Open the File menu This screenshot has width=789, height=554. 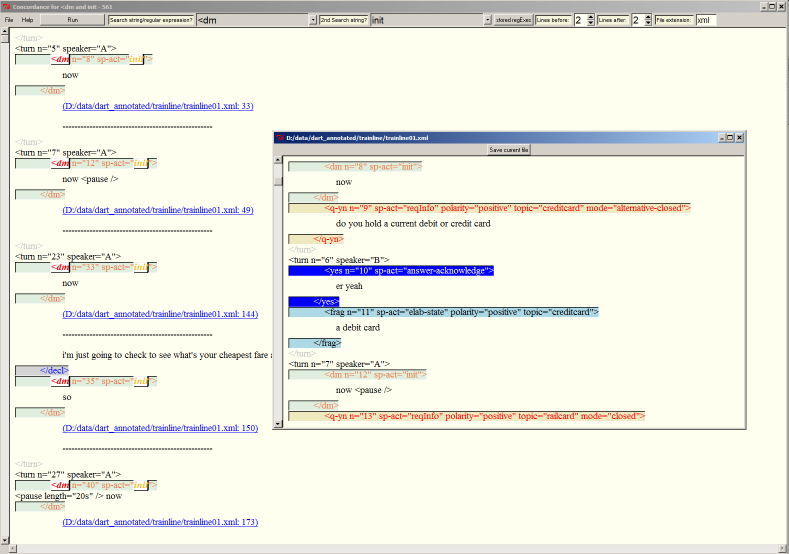point(9,20)
